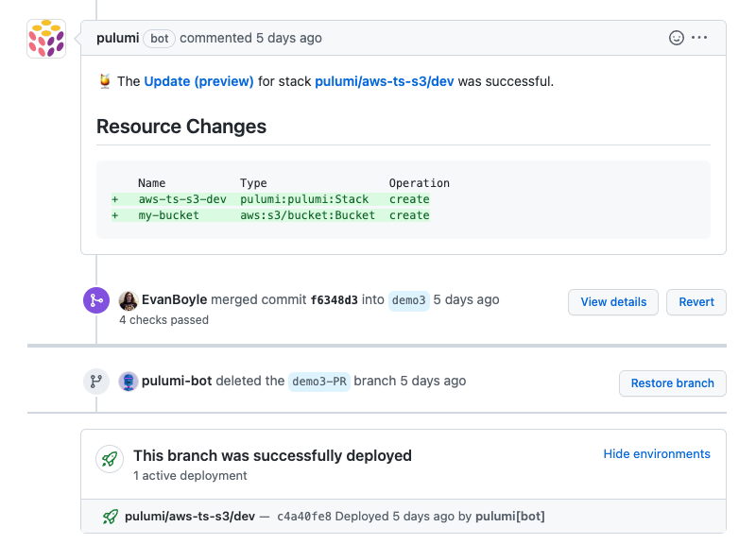
Task: Click the branch deleted icon
Action: (96, 382)
